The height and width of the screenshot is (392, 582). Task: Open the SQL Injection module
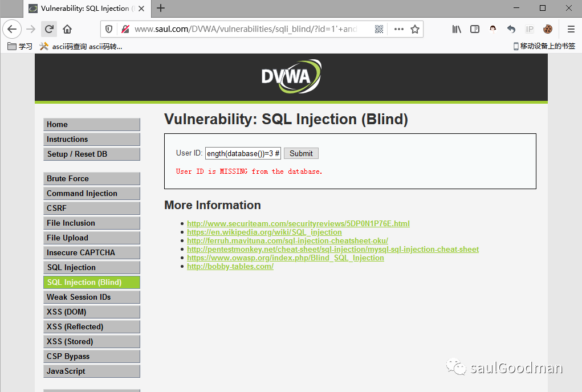point(92,268)
